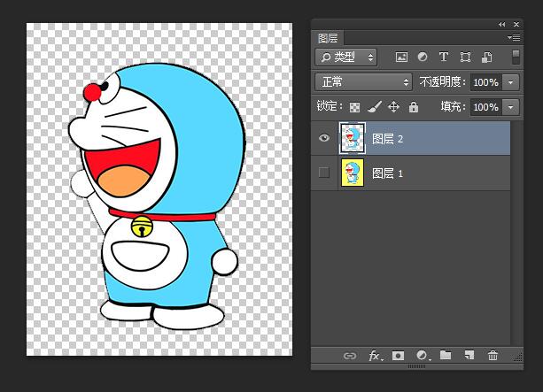Filter for adjustment layers icon
543x392 pixels.
pyautogui.click(x=423, y=57)
